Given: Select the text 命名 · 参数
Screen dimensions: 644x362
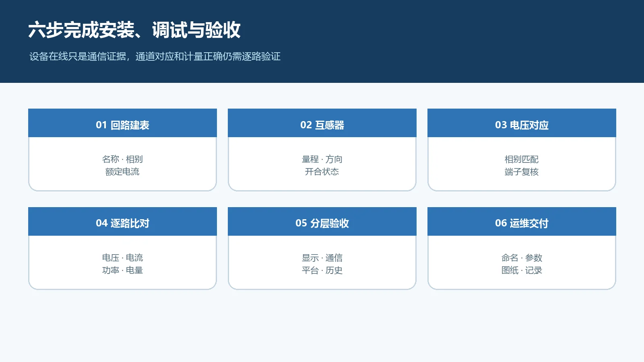Looking at the screenshot, I should [x=522, y=258].
